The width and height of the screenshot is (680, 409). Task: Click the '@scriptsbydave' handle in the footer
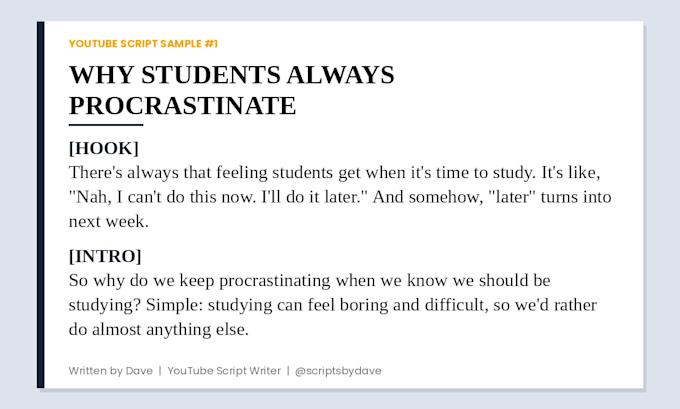[x=338, y=371]
